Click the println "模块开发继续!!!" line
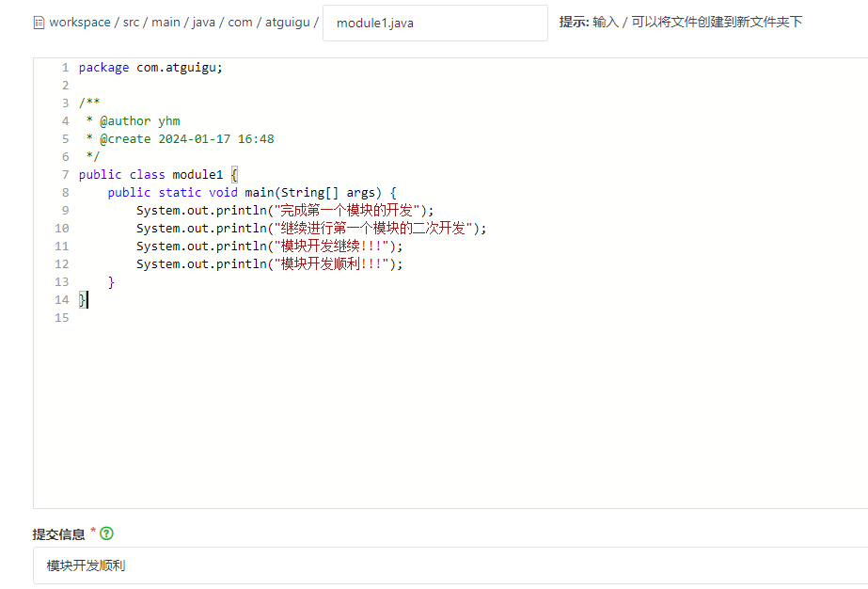The height and width of the screenshot is (589, 868). 269,247
